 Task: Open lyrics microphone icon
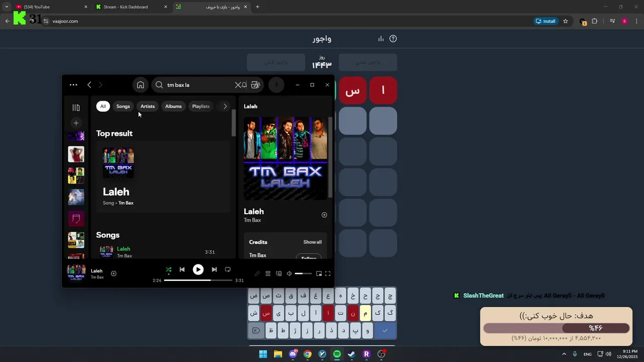257,274
